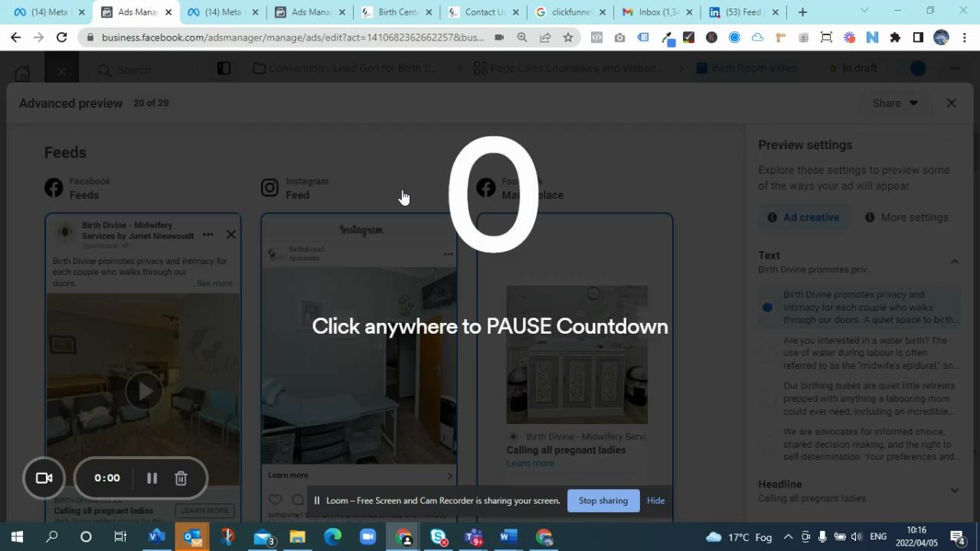The width and height of the screenshot is (980, 551).
Task: Open the Ads Manager search field
Action: [x=143, y=70]
